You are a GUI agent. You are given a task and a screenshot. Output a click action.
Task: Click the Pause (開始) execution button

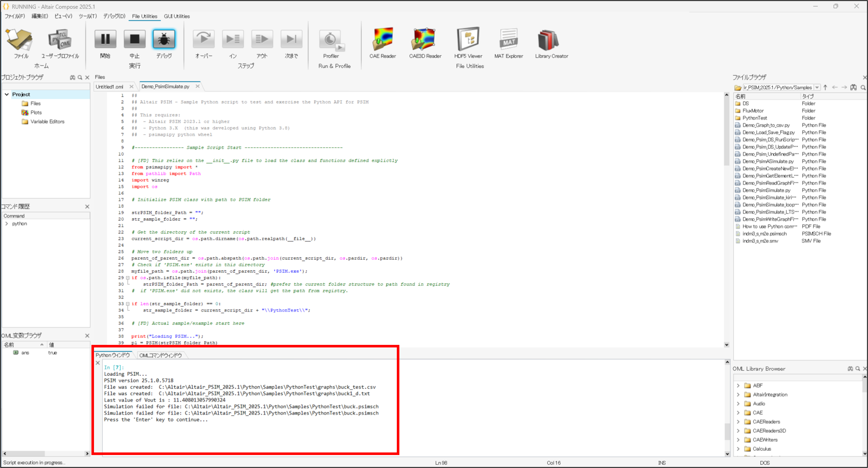click(x=105, y=39)
